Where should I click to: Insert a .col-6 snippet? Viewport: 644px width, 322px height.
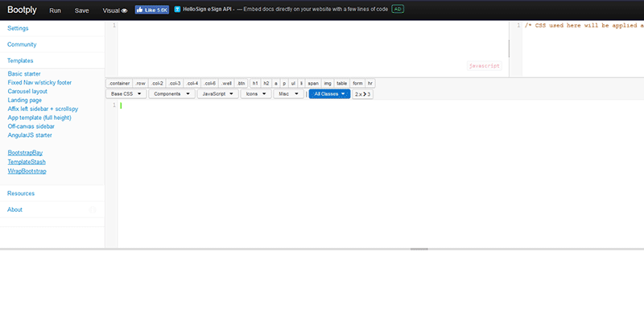pyautogui.click(x=210, y=84)
